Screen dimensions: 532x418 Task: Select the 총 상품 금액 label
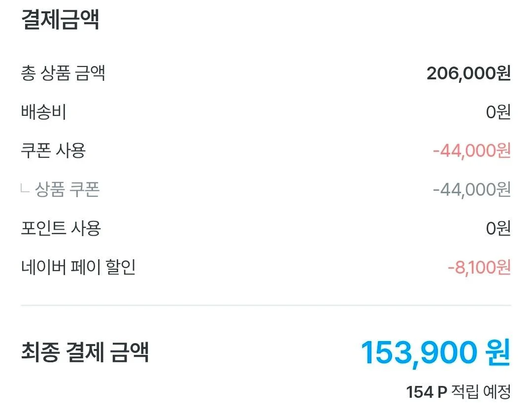(63, 72)
